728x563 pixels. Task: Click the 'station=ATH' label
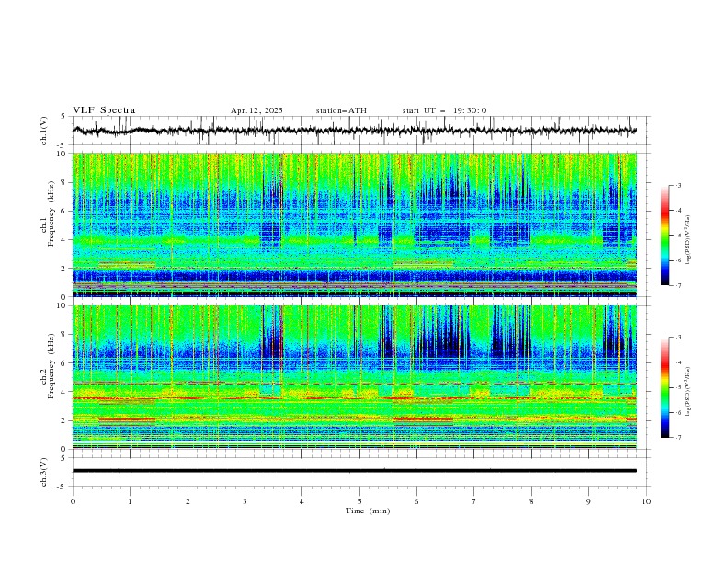(341, 110)
